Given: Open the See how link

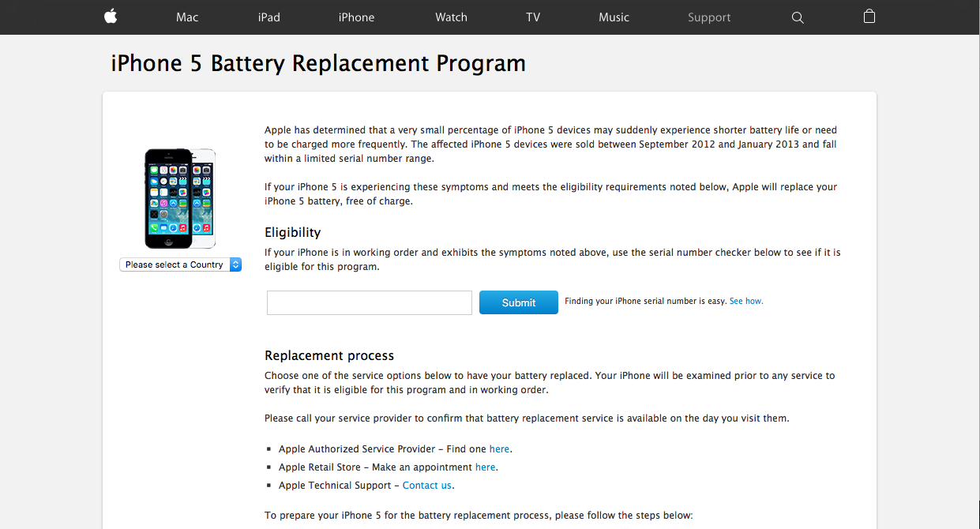Looking at the screenshot, I should pos(745,302).
